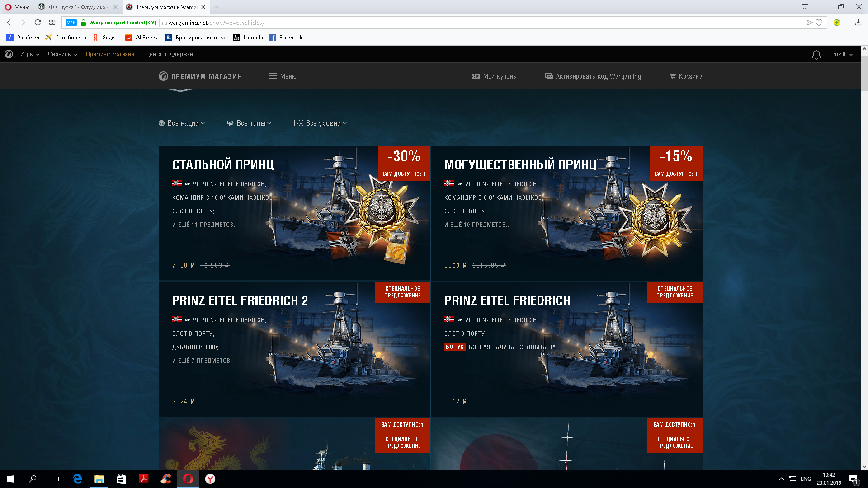Open the hamburger Меню in shop header
868x488 pixels.
(283, 76)
